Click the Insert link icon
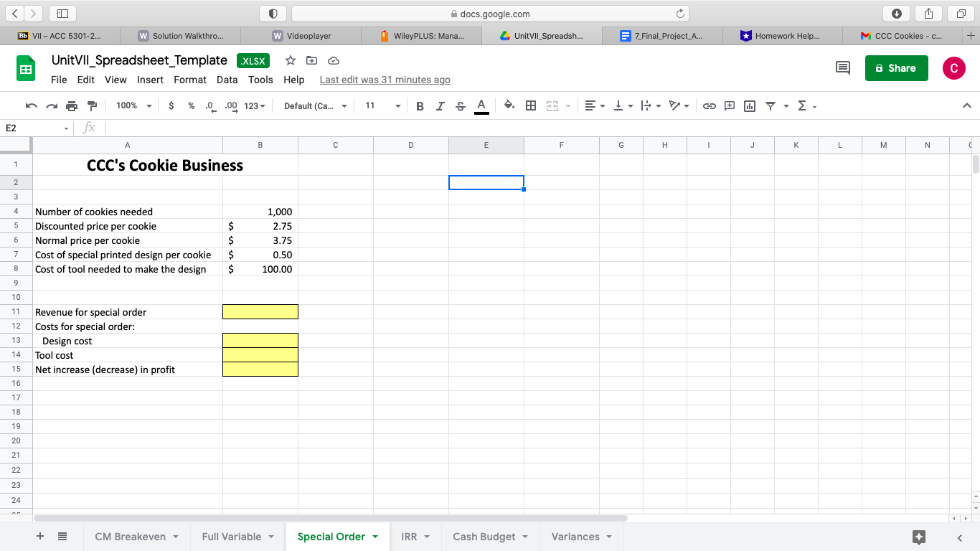This screenshot has height=551, width=980. pyautogui.click(x=710, y=105)
